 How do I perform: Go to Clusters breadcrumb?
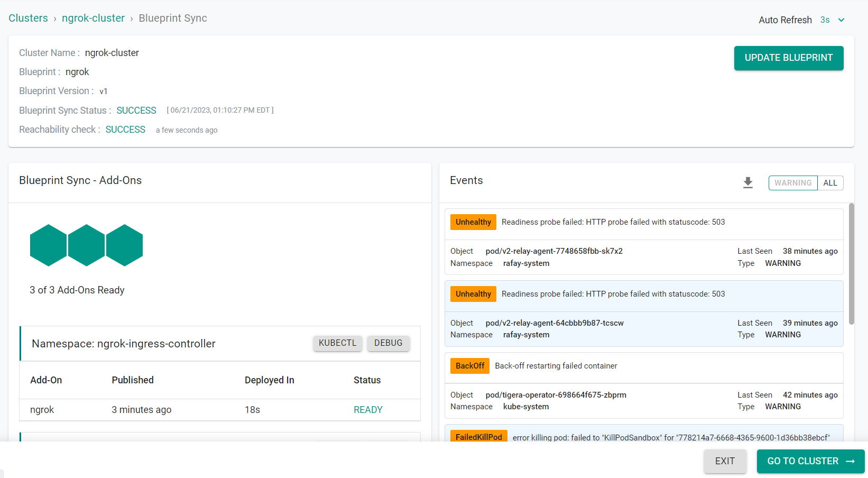point(28,18)
